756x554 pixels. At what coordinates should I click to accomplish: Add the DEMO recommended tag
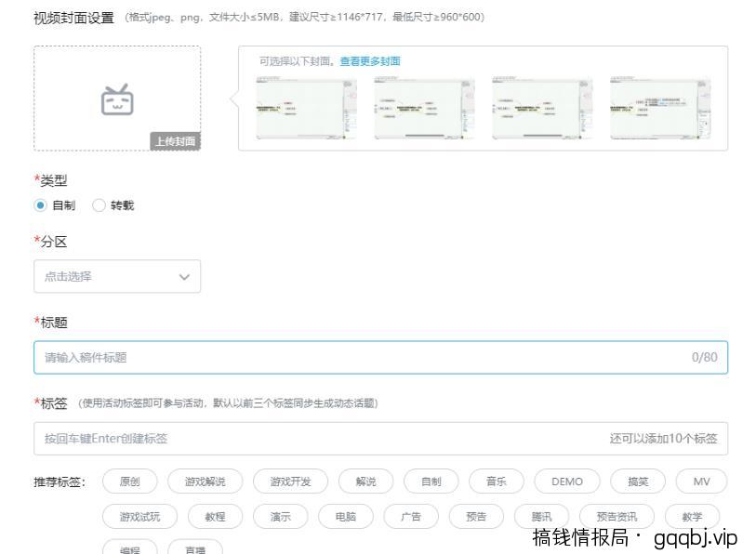click(566, 481)
